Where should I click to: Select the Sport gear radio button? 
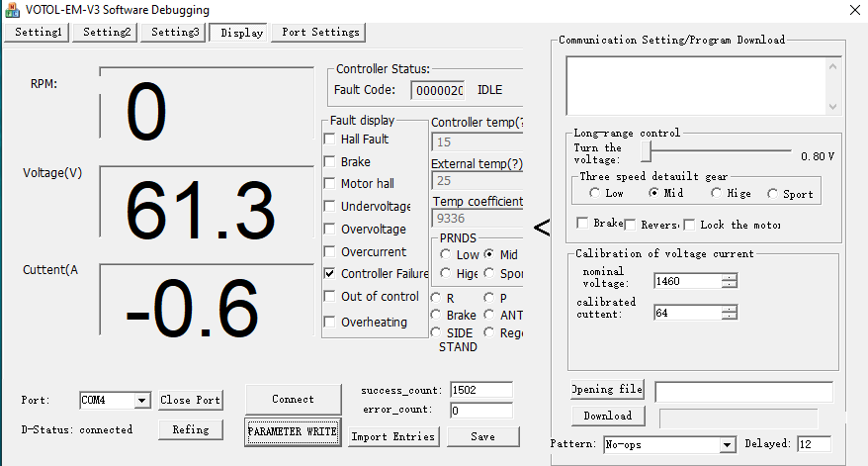click(x=774, y=194)
